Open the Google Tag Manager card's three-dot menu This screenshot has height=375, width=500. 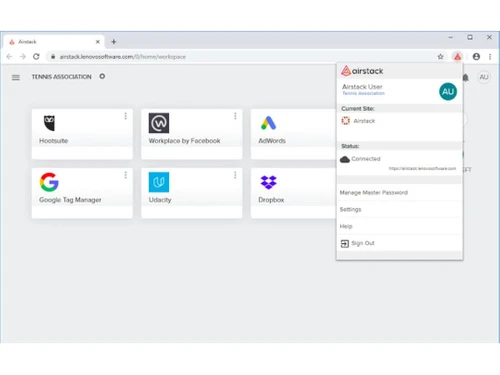(x=126, y=175)
